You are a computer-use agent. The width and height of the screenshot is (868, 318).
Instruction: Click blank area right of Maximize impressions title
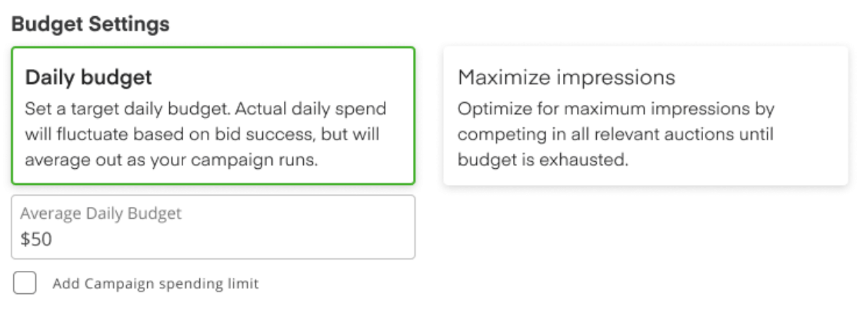pyautogui.click(x=761, y=77)
